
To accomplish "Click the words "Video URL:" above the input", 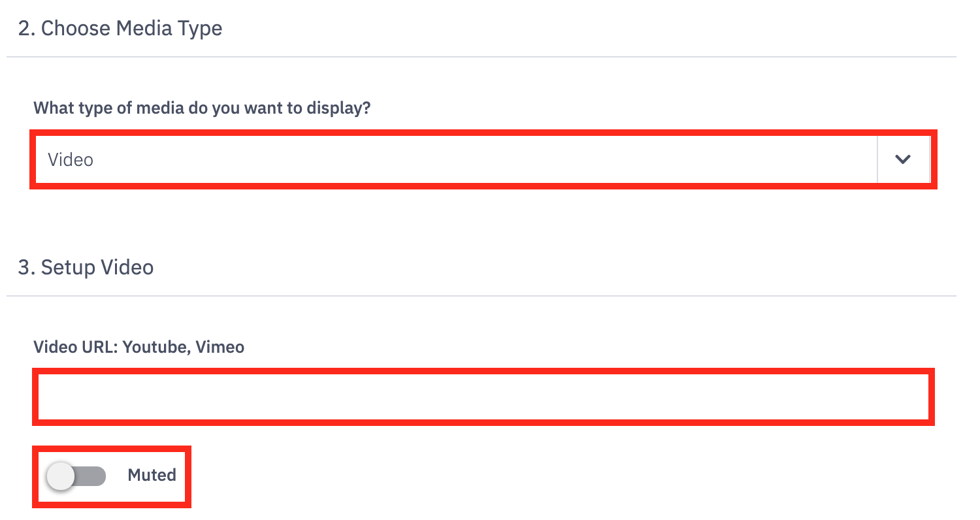I will 75,347.
